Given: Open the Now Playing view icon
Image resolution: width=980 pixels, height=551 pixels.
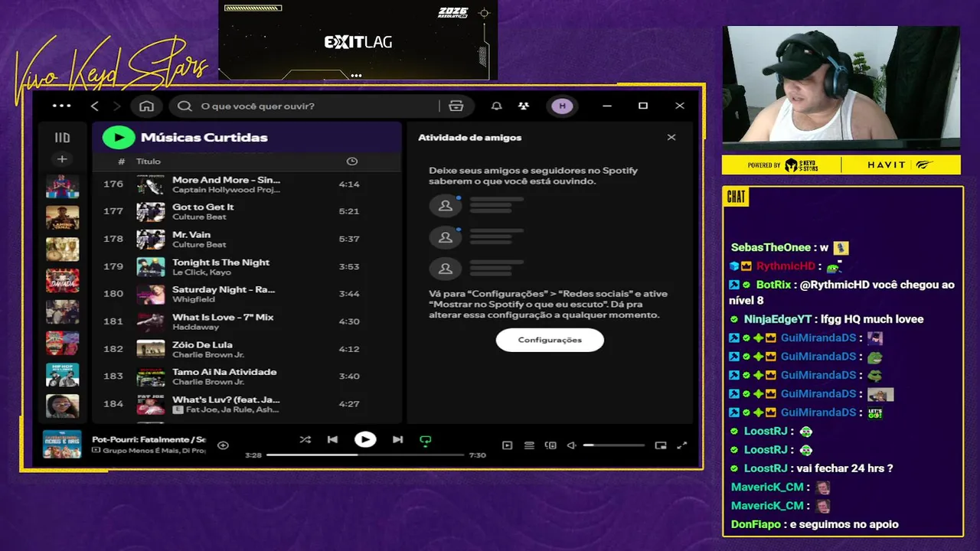Looking at the screenshot, I should click(507, 445).
